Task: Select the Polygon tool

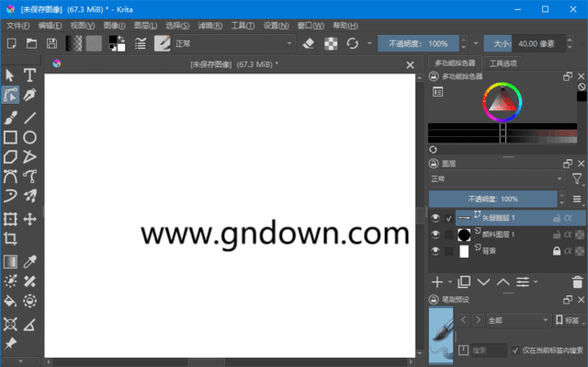Action: click(10, 157)
